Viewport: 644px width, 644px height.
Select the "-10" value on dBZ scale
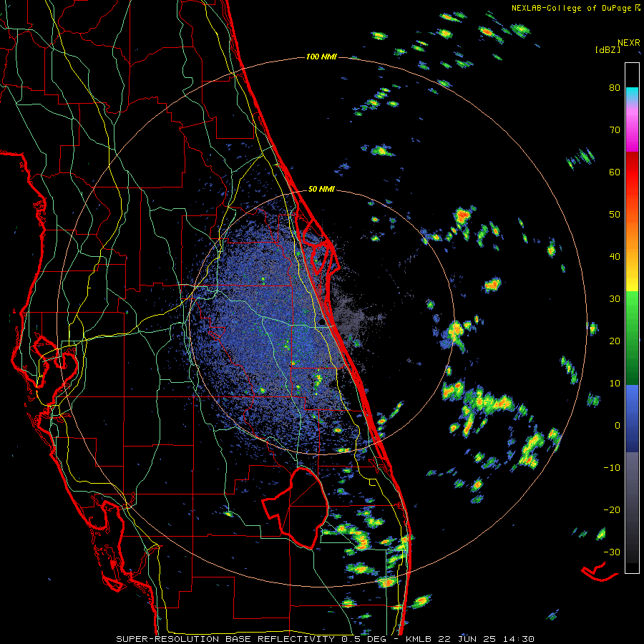612,468
